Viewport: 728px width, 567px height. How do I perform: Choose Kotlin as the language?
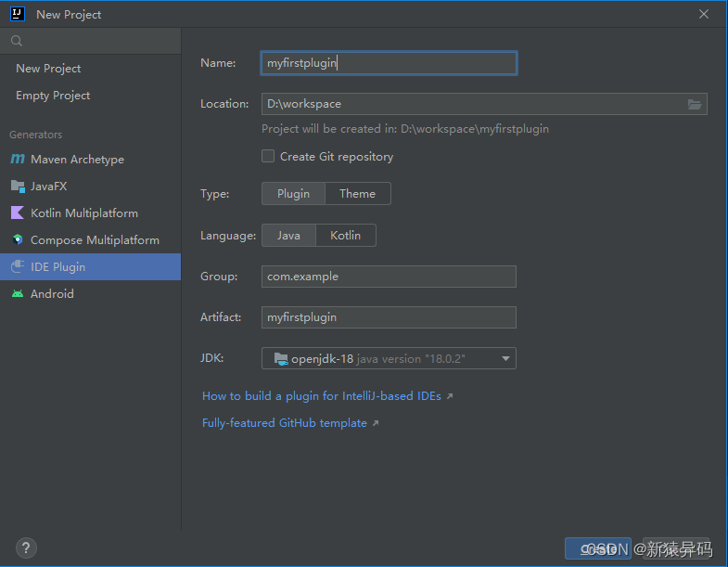pyautogui.click(x=345, y=235)
